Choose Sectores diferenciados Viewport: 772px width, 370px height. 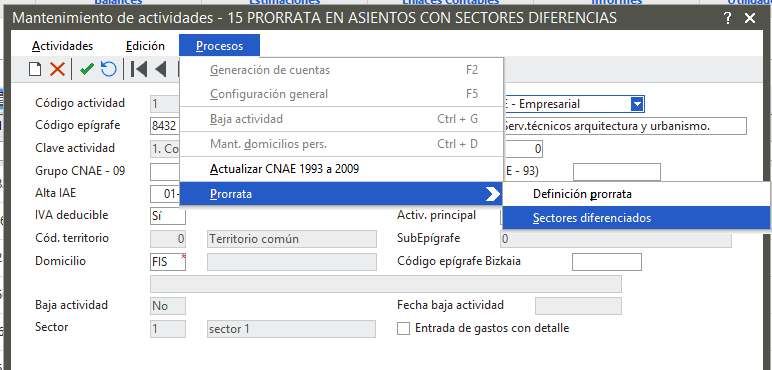pos(636,218)
